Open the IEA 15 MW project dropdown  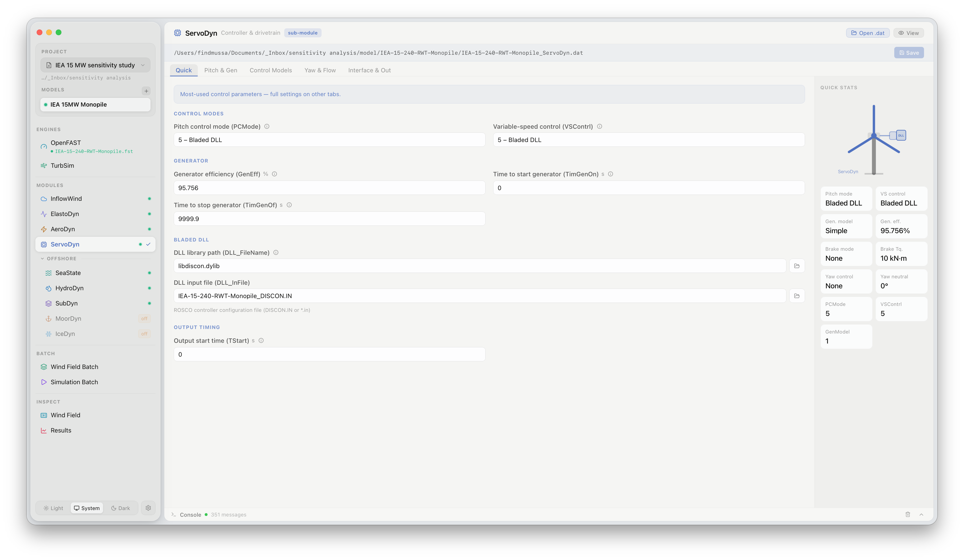(95, 65)
